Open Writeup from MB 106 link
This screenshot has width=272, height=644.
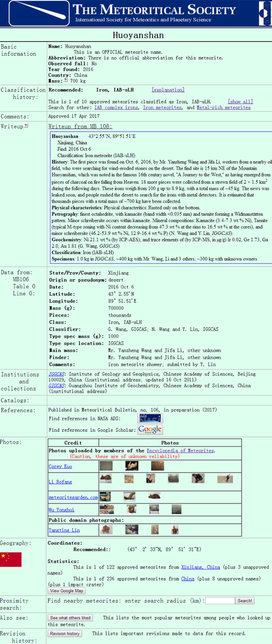click(x=80, y=126)
